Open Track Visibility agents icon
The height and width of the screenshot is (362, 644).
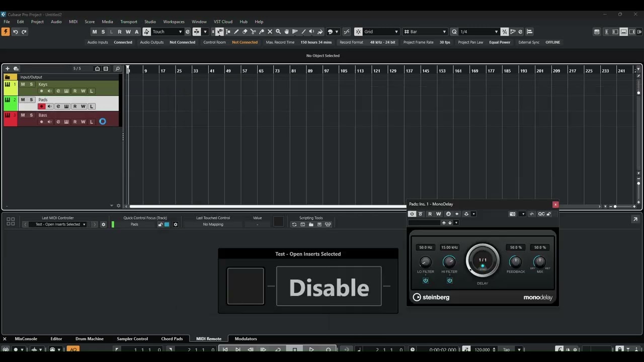tap(97, 68)
